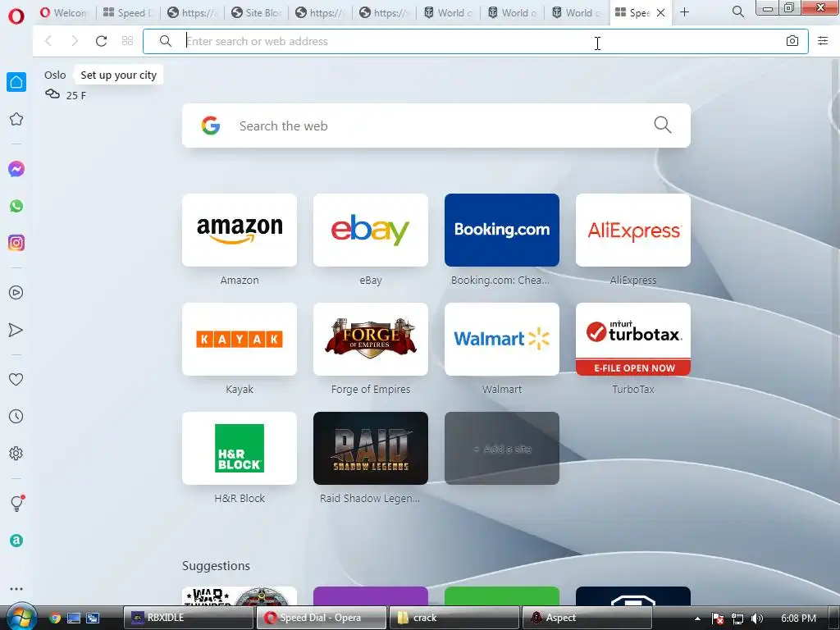This screenshot has width=840, height=630.
Task: Open the three-dot sidebar setup menu
Action: (x=16, y=589)
